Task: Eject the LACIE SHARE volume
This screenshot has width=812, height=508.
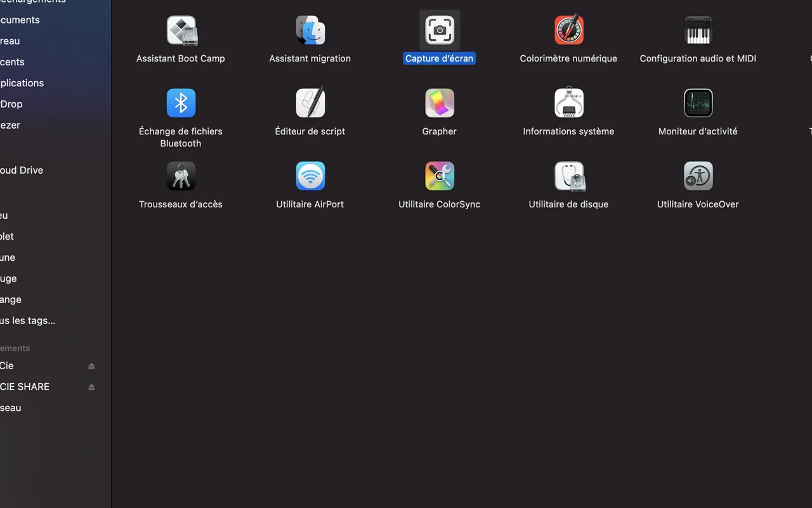Action: 91,387
